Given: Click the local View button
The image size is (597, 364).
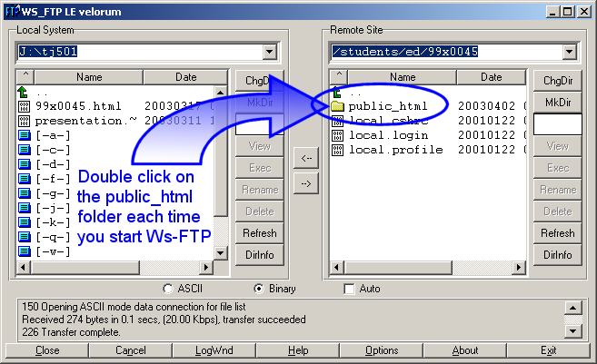Looking at the screenshot, I should tap(260, 146).
